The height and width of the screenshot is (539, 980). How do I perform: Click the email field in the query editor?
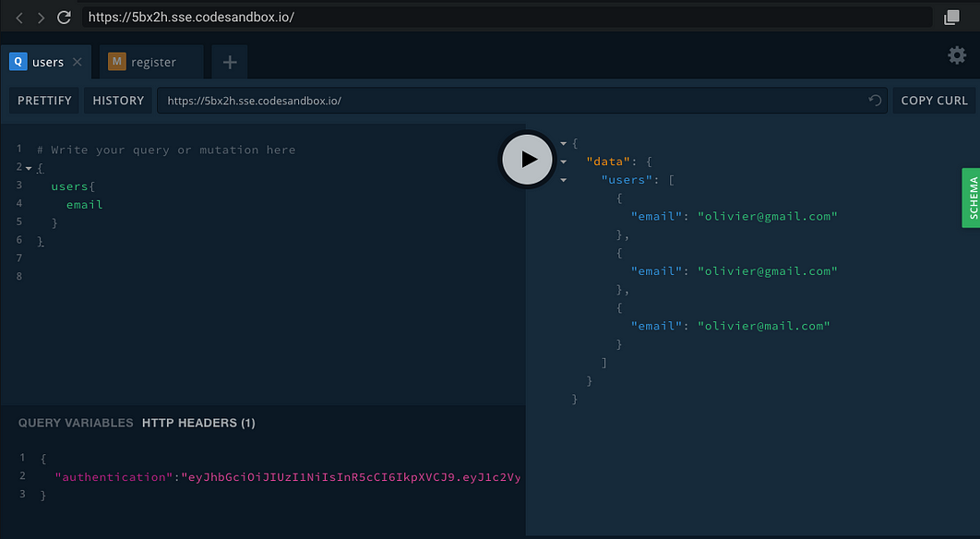click(x=84, y=205)
